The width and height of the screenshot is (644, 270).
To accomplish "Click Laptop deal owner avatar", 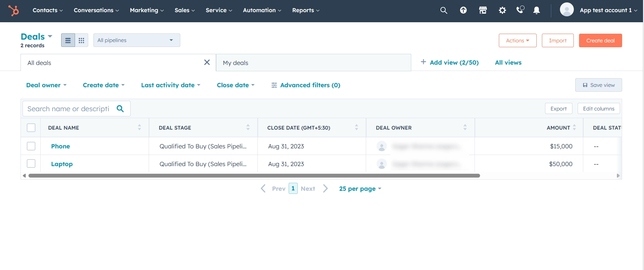I will tap(382, 164).
